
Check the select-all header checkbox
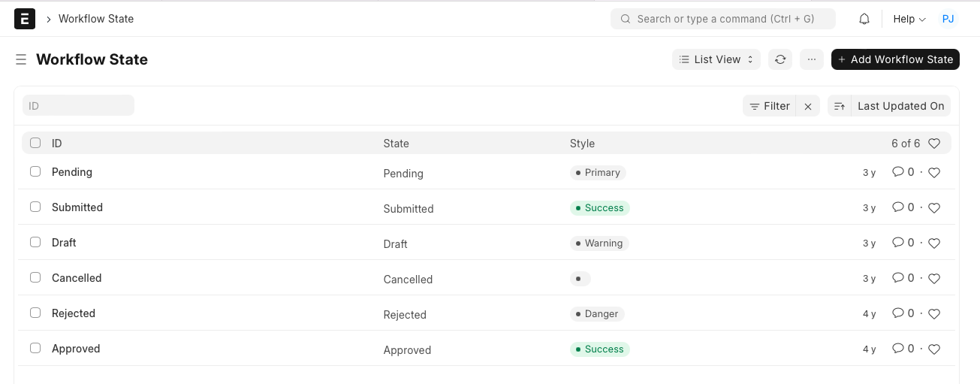(35, 143)
